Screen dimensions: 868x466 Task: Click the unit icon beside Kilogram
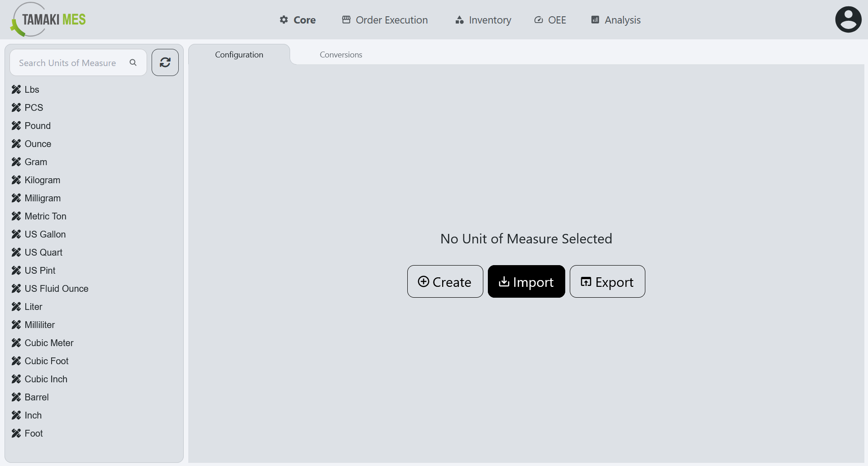pyautogui.click(x=16, y=180)
